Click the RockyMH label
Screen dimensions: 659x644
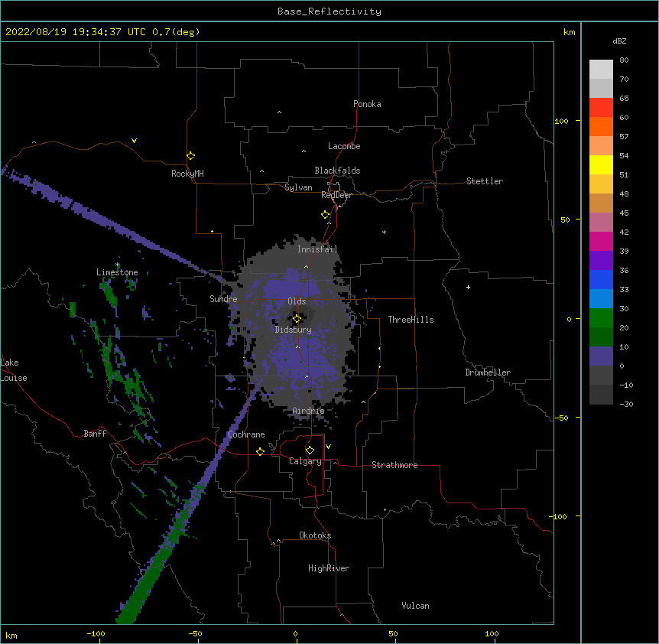point(187,174)
